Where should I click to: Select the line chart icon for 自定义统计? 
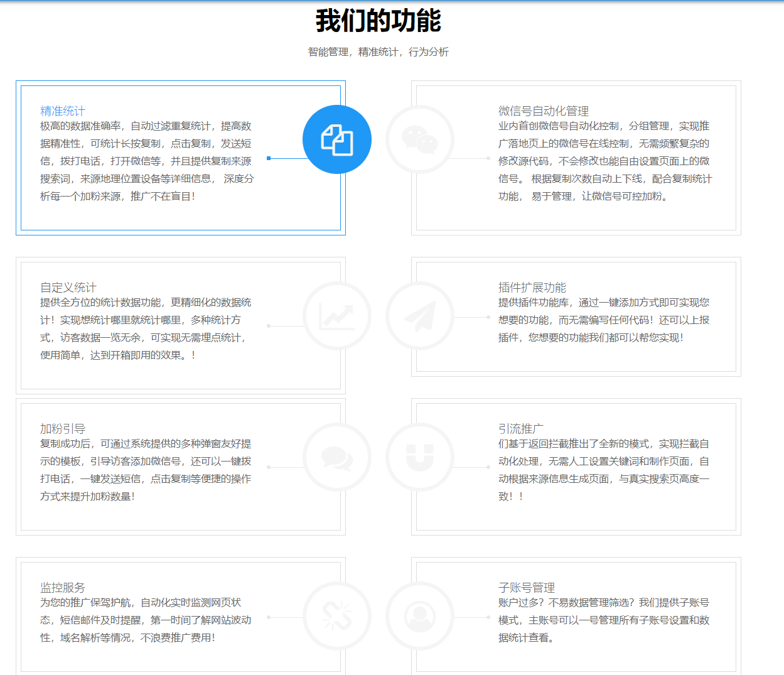coord(337,316)
